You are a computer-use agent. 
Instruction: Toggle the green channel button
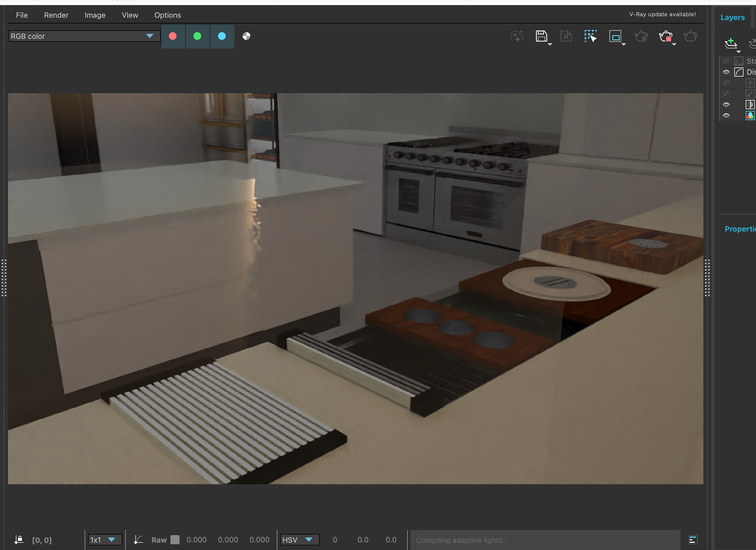point(197,36)
